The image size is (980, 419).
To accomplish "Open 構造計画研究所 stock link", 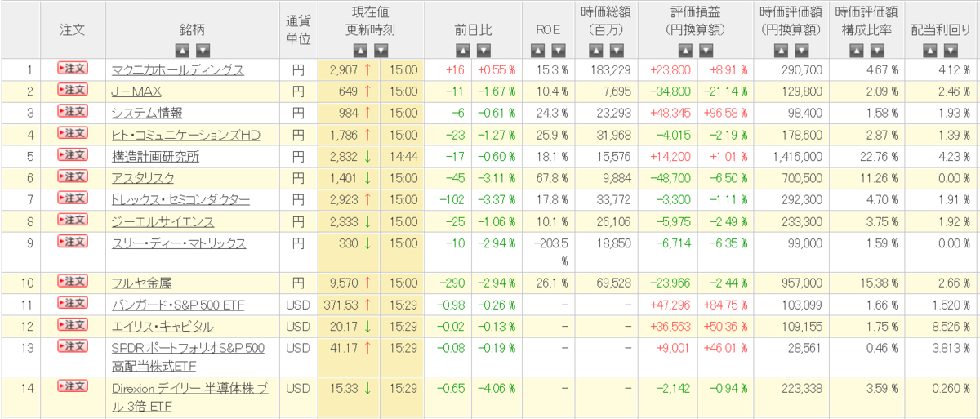I will pyautogui.click(x=155, y=157).
